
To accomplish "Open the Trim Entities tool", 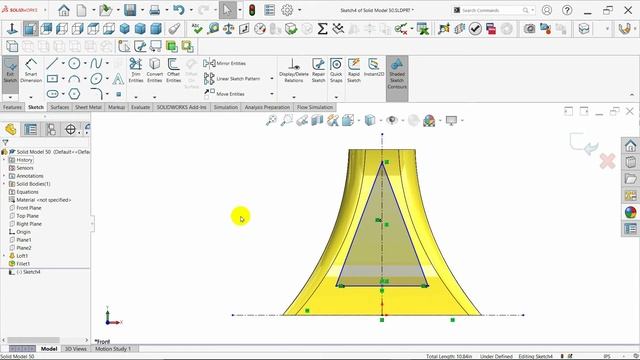I will (136, 71).
